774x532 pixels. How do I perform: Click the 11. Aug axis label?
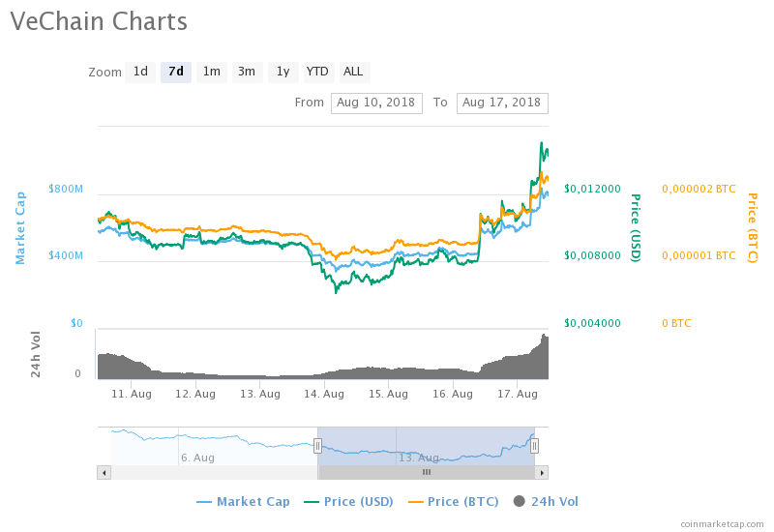(132, 394)
